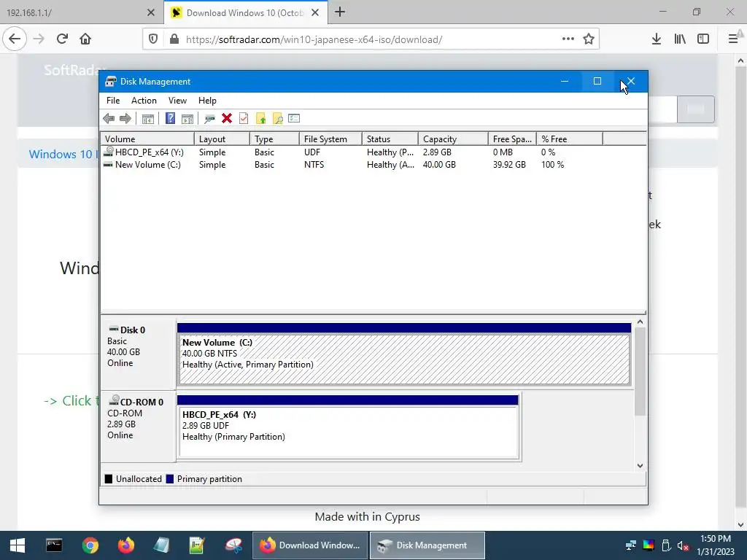747x560 pixels.
Task: Open Help via blue question mark icon
Action: coord(170,118)
